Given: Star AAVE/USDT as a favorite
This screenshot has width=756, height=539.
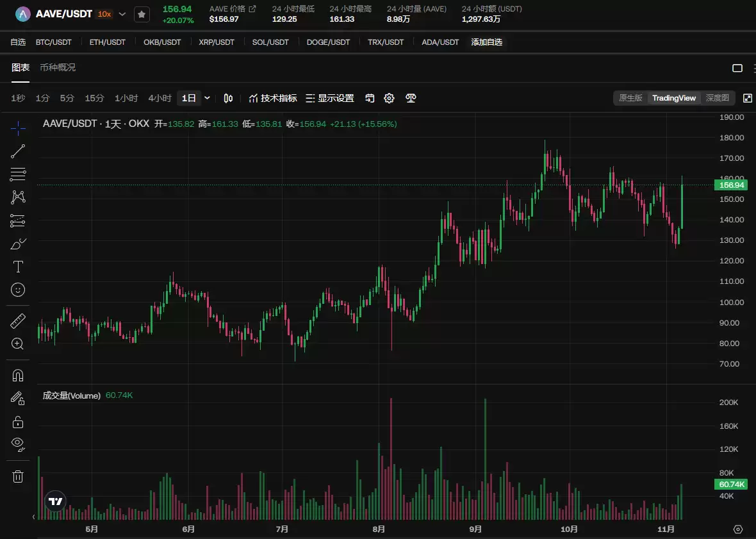Looking at the screenshot, I should pyautogui.click(x=142, y=13).
